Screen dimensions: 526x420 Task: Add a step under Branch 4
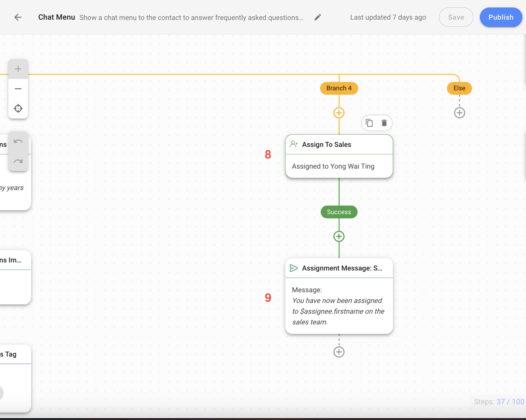[x=339, y=113]
